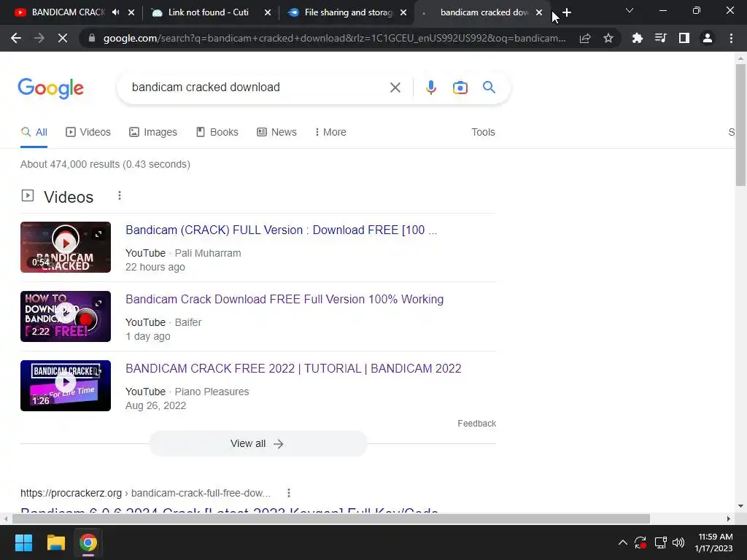
Task: Open sync status tray icon
Action: click(640, 542)
